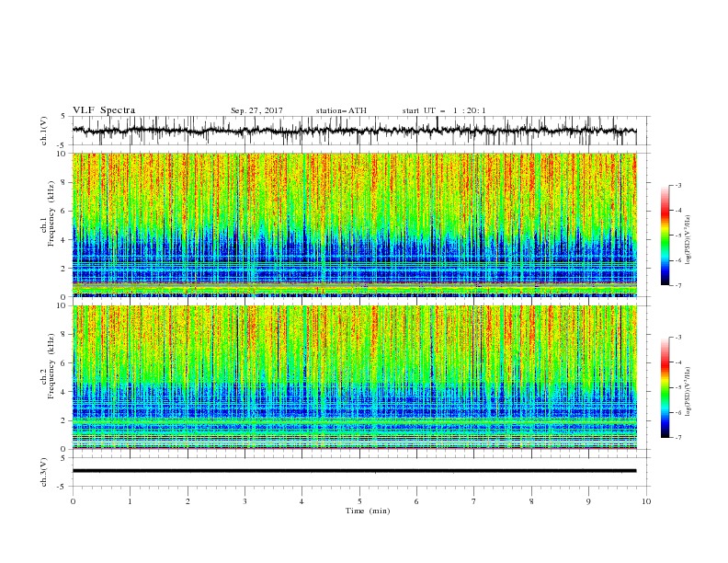Viewport: 728px width, 563px height.
Task: Click the "ch.1(V)" axis label
Action: click(x=43, y=131)
